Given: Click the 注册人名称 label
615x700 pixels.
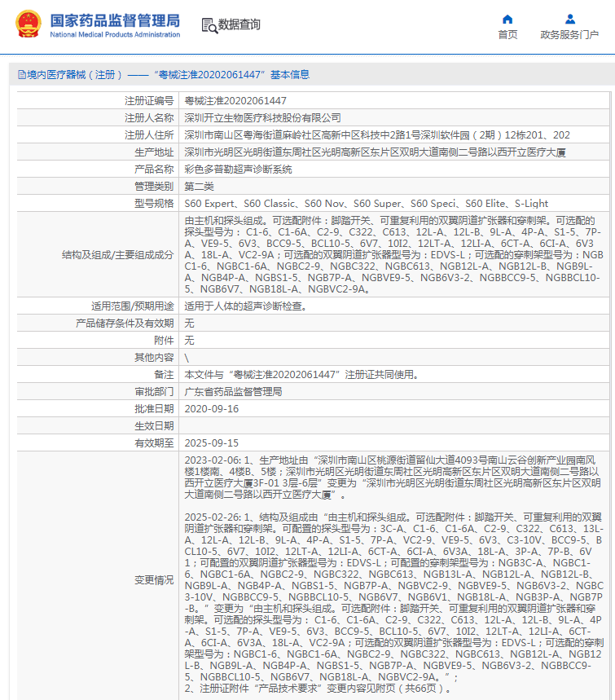Looking at the screenshot, I should pos(149,118).
